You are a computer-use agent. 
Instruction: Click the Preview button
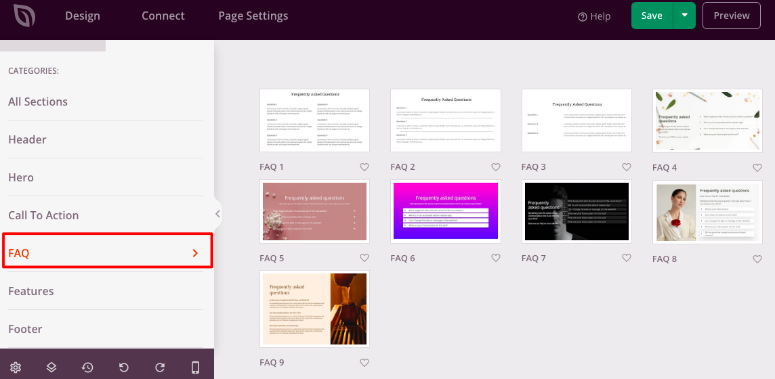coord(732,15)
